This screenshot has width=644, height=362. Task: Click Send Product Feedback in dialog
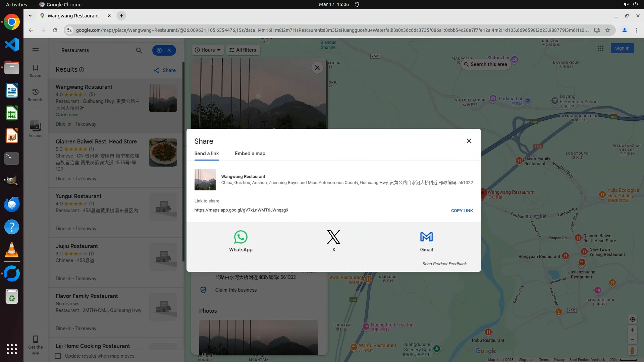[x=444, y=264]
